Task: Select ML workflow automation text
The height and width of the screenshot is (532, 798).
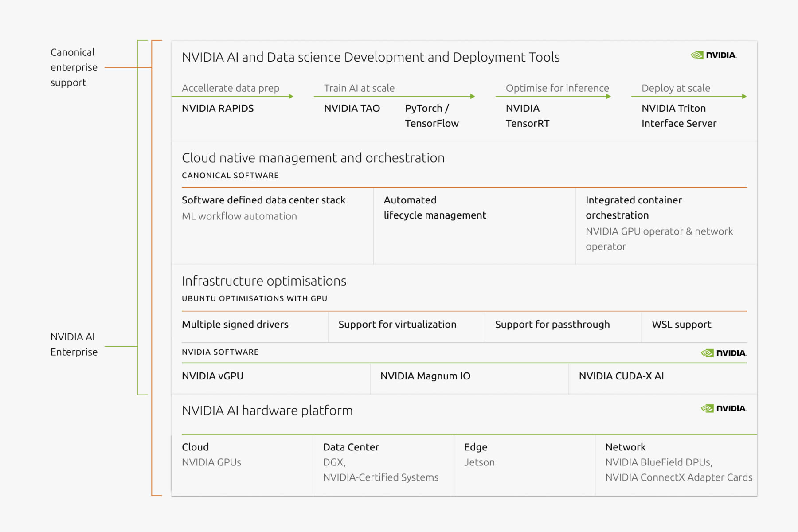Action: [239, 216]
